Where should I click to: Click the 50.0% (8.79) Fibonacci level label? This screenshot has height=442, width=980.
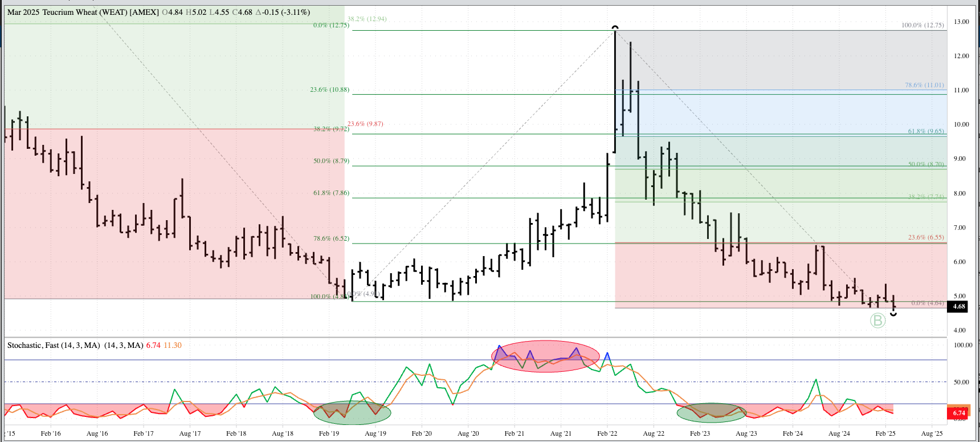click(331, 161)
